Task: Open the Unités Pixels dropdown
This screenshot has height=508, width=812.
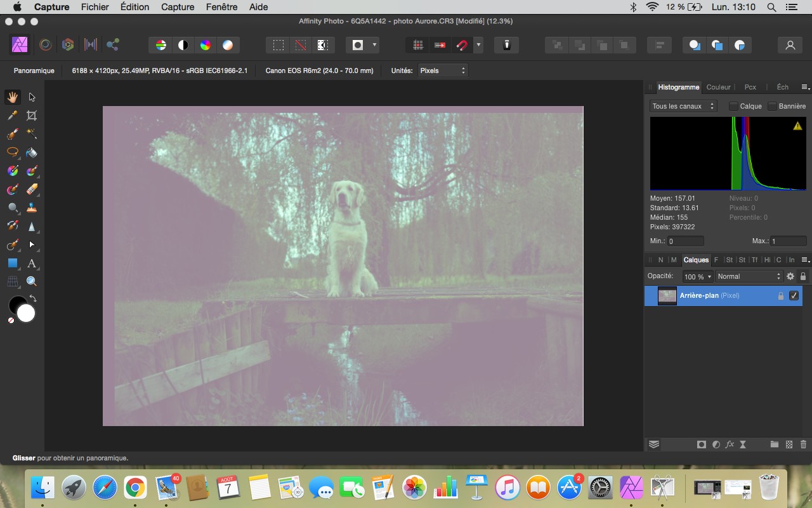Action: (443, 70)
